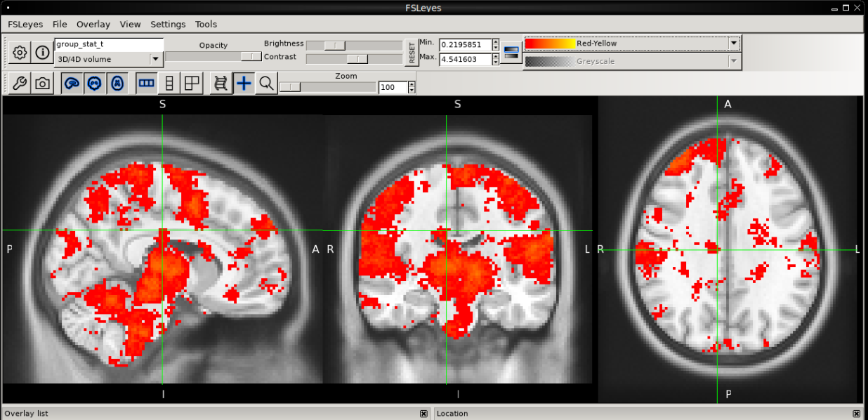868x420 pixels.
Task: Adjust the Zoom slider
Action: click(x=327, y=87)
